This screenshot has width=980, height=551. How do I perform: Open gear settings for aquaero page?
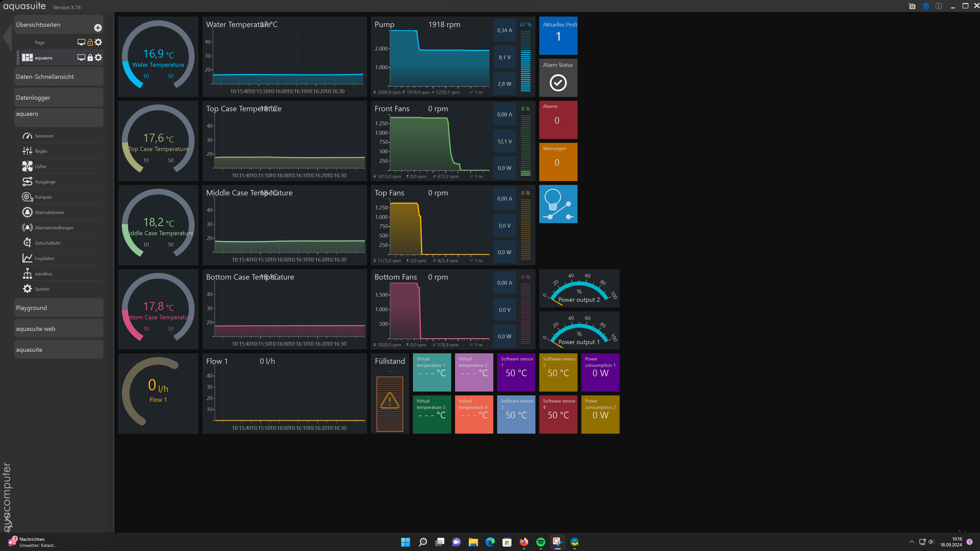[x=99, y=57]
